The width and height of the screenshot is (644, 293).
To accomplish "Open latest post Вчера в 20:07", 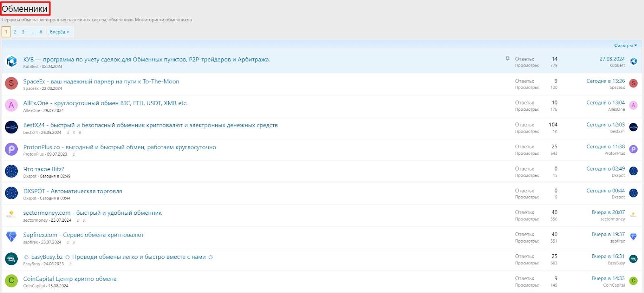I will [x=608, y=212].
